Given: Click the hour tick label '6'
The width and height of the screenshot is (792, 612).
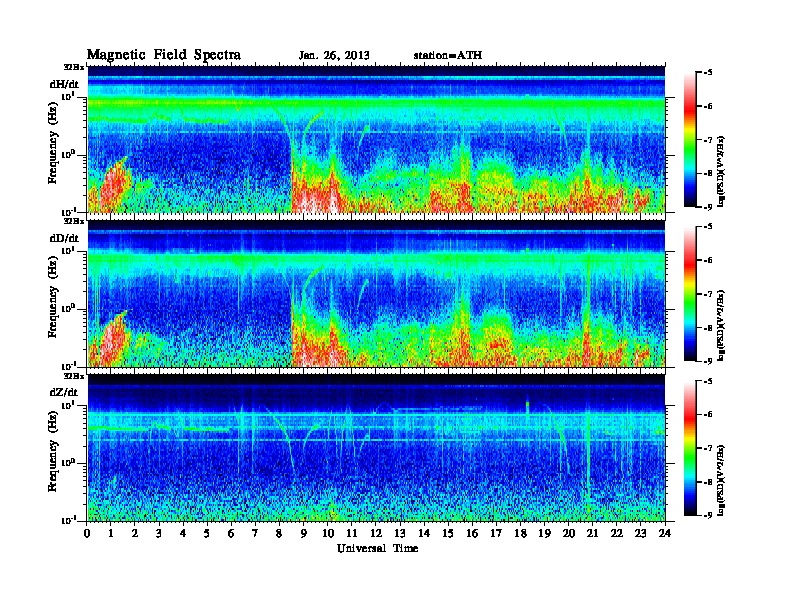Looking at the screenshot, I should click(x=231, y=533).
